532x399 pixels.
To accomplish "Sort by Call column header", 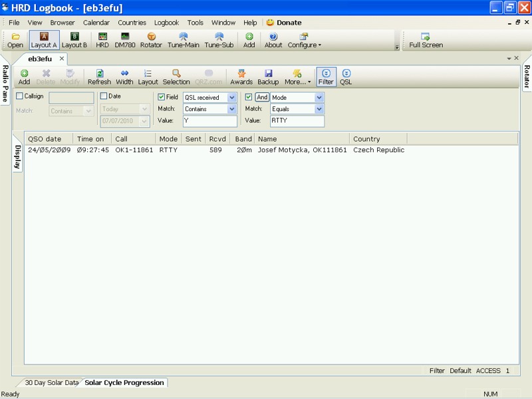I will click(x=134, y=139).
